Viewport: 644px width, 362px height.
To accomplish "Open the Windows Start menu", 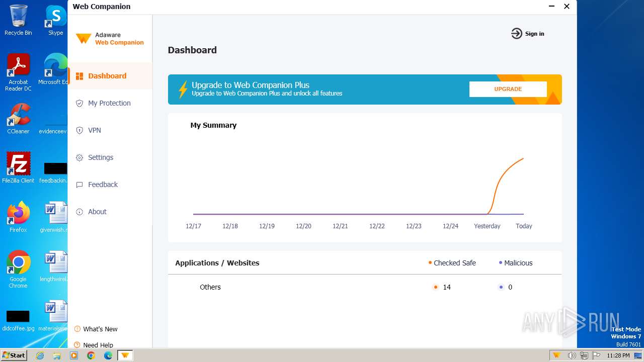I will (14, 355).
